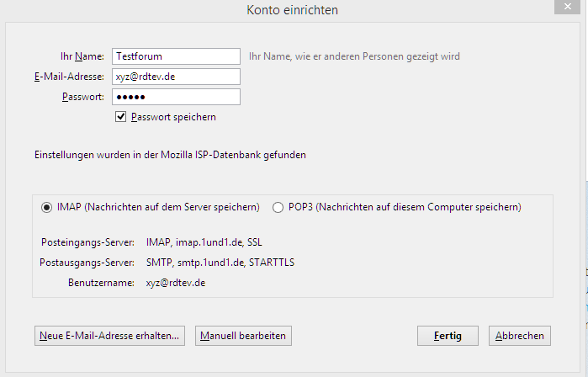Open manual settings via Manuell bearbeiten
The image size is (588, 377).
tap(243, 336)
